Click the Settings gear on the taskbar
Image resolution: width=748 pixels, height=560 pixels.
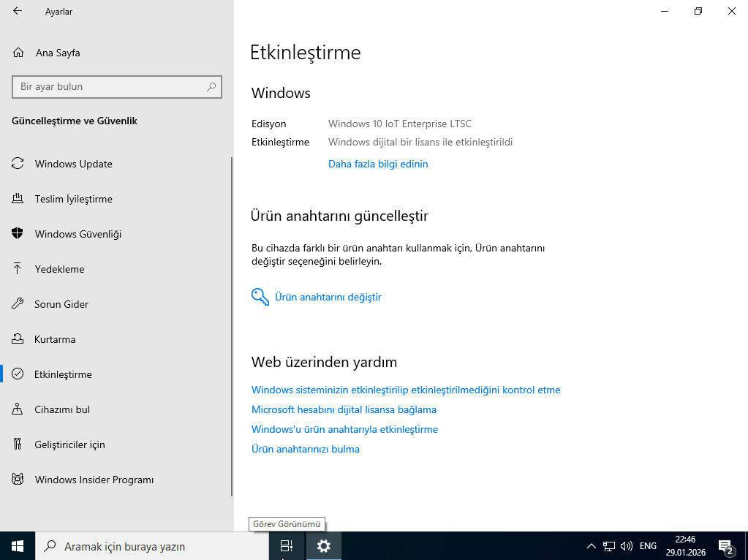tap(323, 546)
